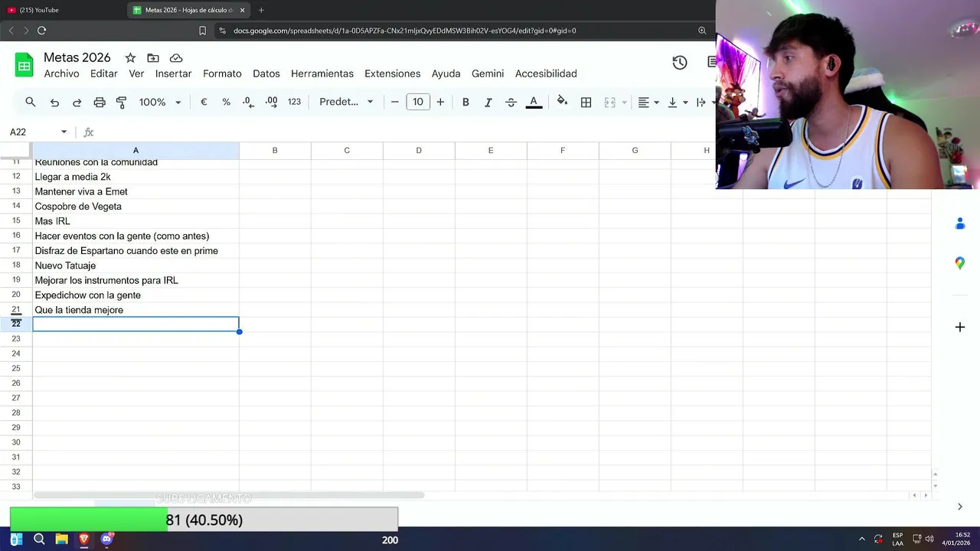Switch to the YouTube browser tab
The height and width of the screenshot is (551, 980).
(x=61, y=10)
